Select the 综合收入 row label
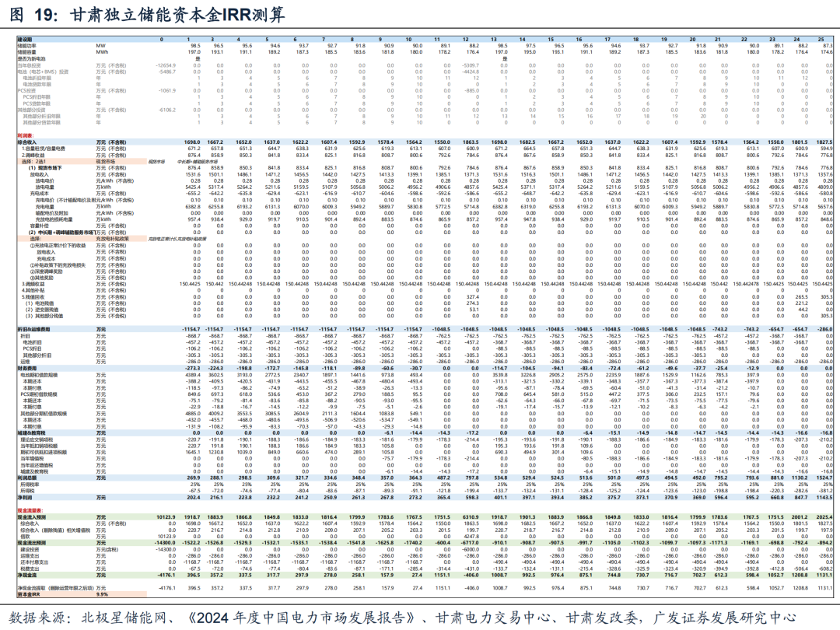Screen dimensions: 840x630 pos(26,142)
